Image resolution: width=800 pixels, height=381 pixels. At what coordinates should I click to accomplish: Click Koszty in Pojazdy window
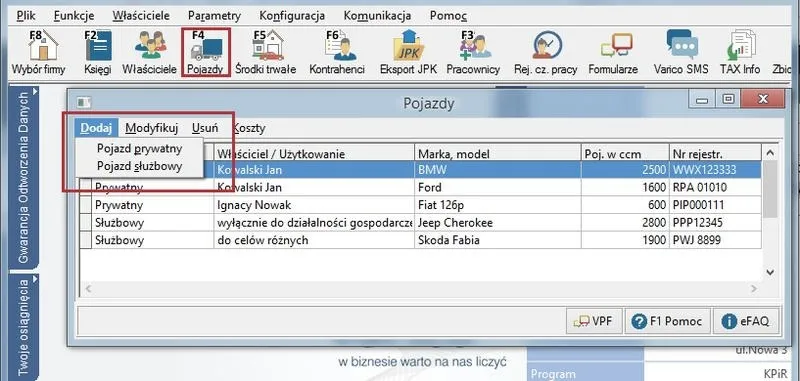click(249, 128)
